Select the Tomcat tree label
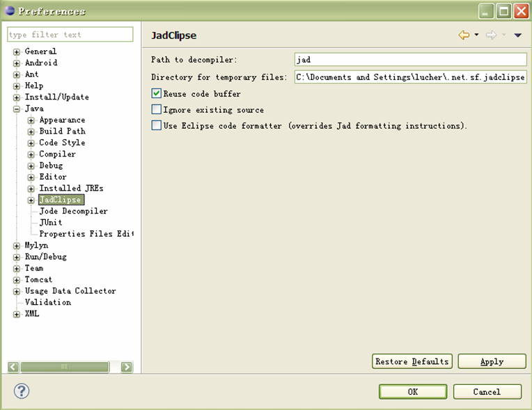This screenshot has width=532, height=410. pos(38,279)
